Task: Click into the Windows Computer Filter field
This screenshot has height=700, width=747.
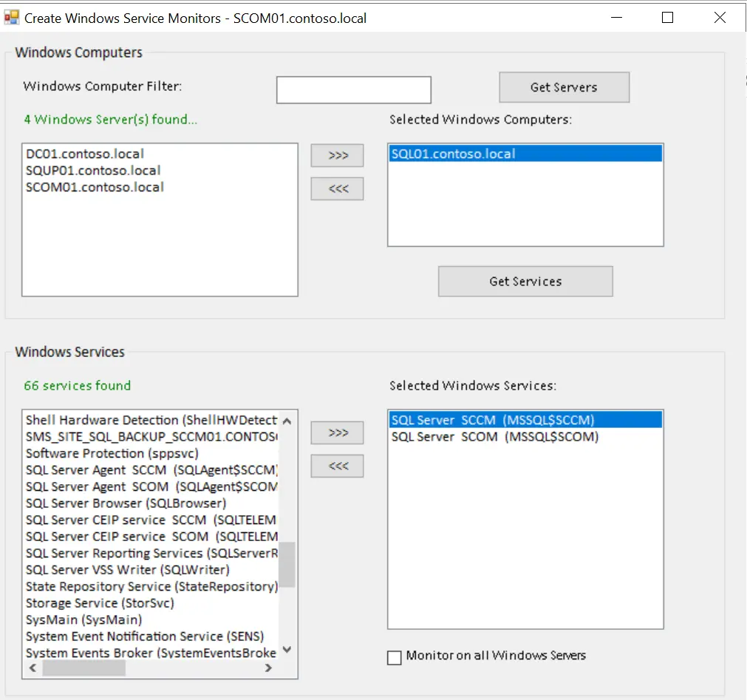Action: coord(353,90)
